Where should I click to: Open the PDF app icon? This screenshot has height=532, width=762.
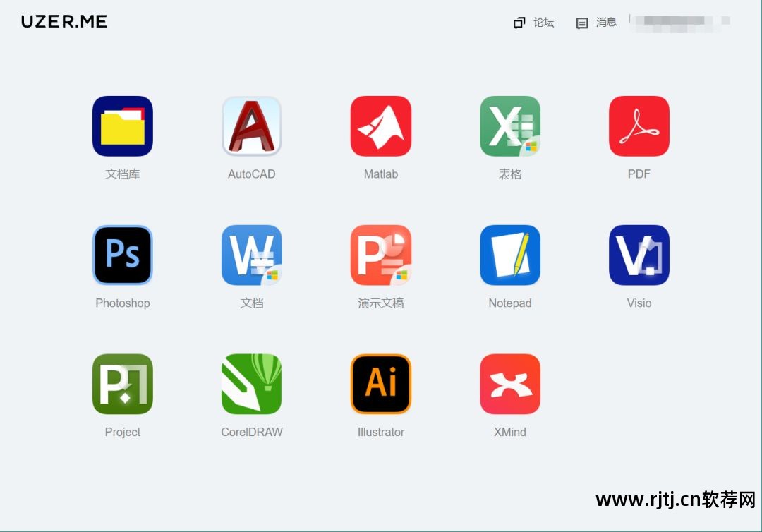point(639,126)
